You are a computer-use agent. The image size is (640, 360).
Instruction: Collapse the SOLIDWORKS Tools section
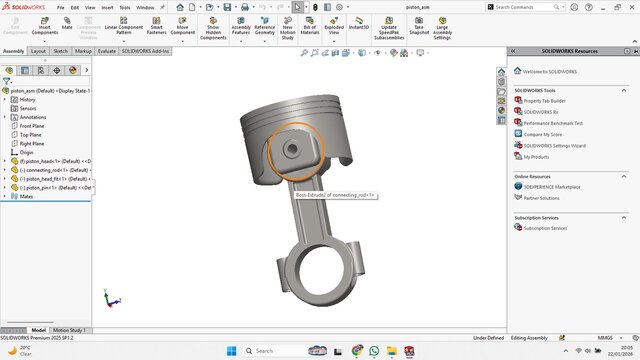click(624, 90)
